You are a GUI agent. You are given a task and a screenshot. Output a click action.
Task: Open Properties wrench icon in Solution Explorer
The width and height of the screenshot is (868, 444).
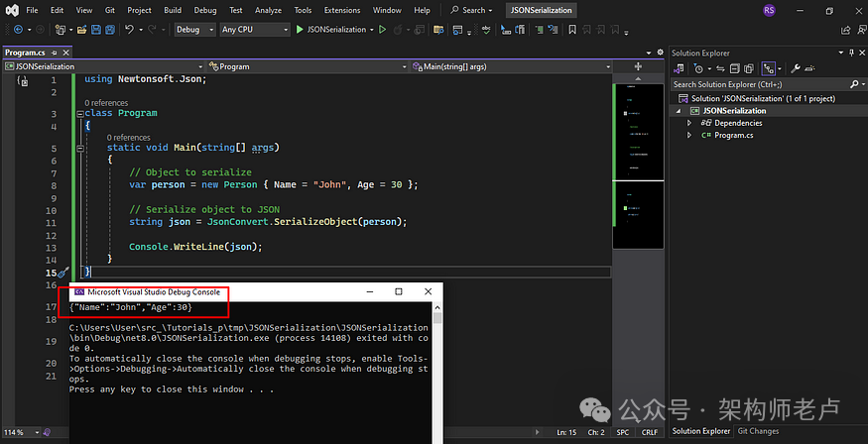pos(795,69)
